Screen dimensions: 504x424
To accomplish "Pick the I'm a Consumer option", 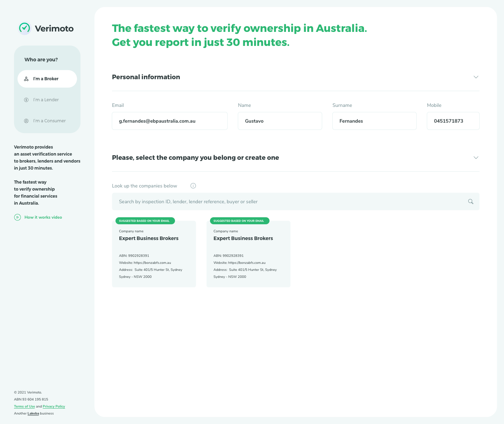I will 47,121.
